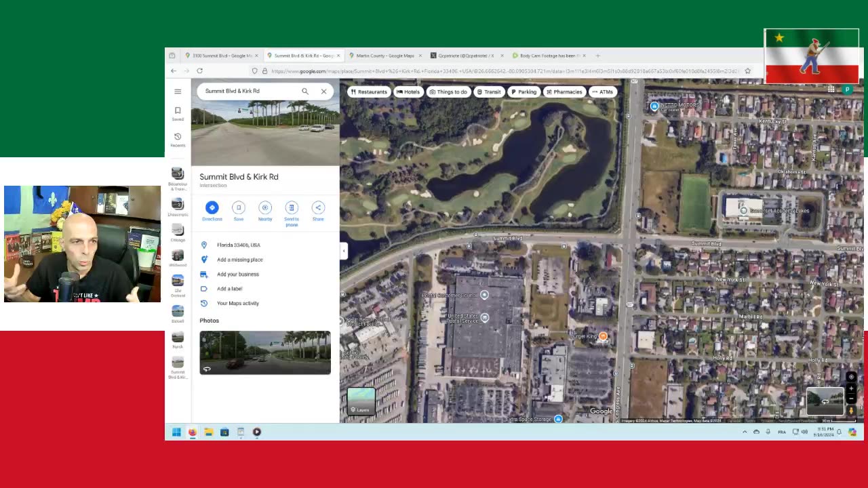Image resolution: width=868 pixels, height=488 pixels.
Task: Open Your Maps activity
Action: pyautogui.click(x=265, y=303)
